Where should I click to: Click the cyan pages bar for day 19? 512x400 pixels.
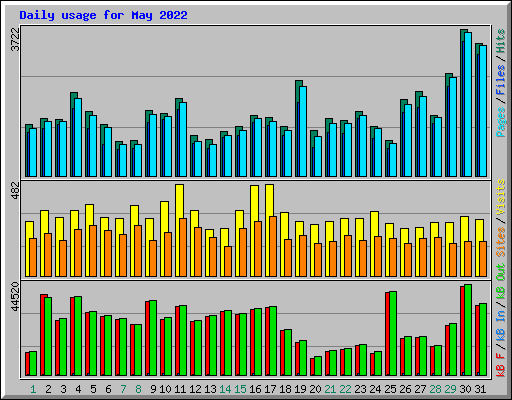(303, 131)
